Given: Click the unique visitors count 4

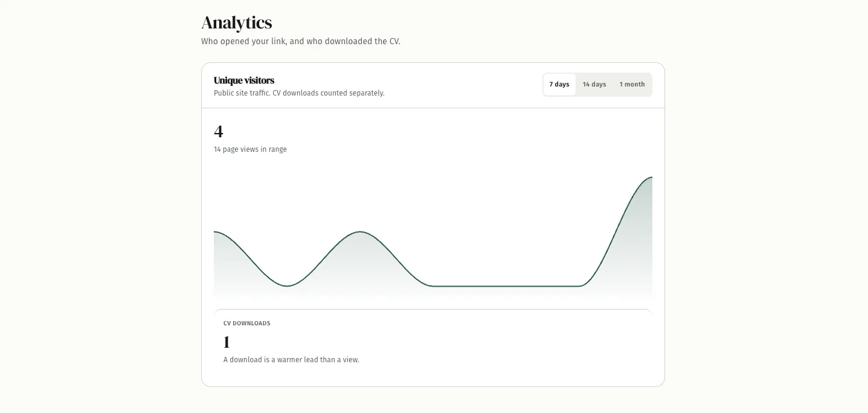Looking at the screenshot, I should pyautogui.click(x=219, y=131).
